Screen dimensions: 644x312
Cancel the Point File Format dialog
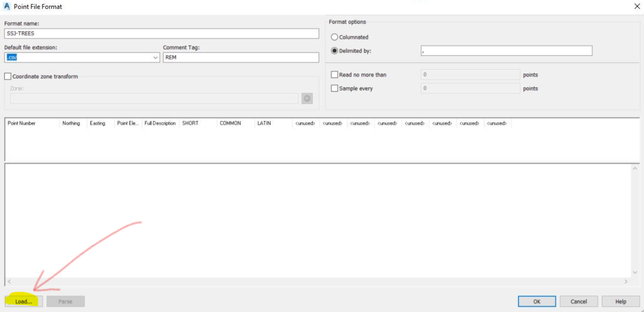578,301
